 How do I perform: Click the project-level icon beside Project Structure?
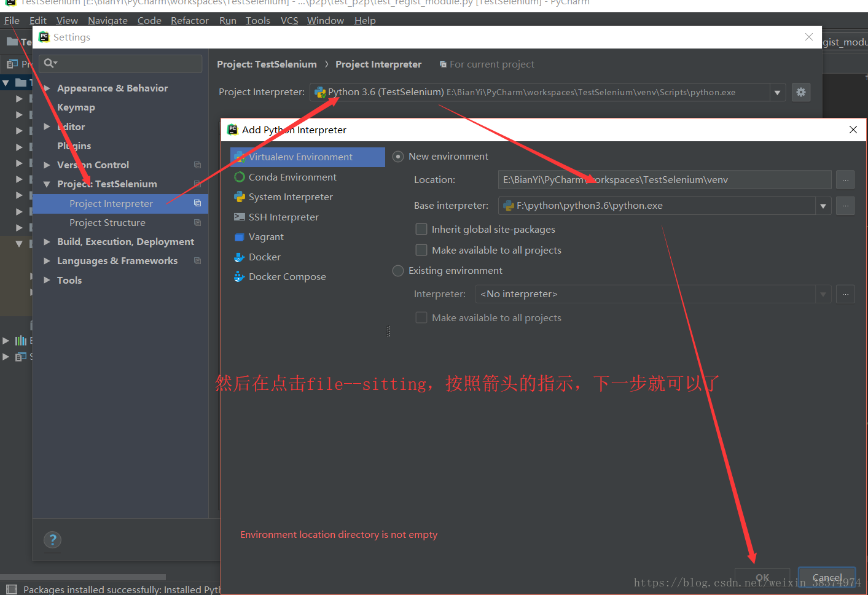pos(197,222)
